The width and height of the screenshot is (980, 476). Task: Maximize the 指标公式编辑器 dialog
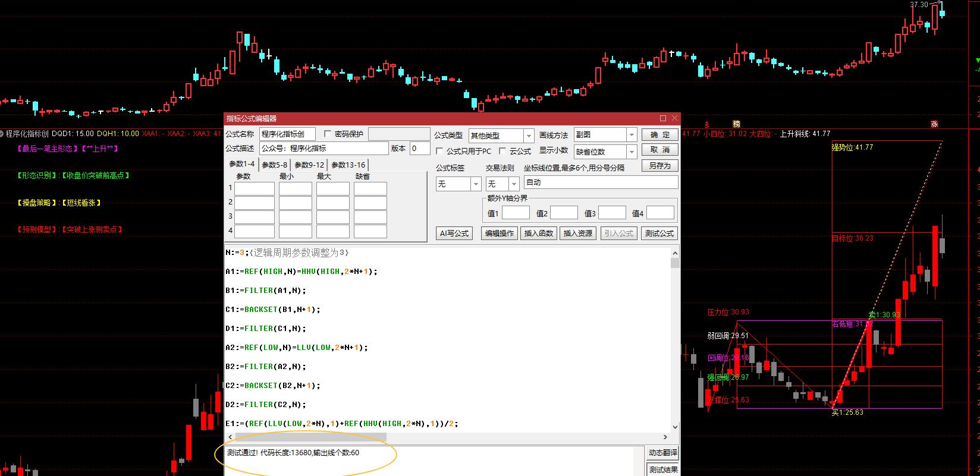[x=663, y=118]
